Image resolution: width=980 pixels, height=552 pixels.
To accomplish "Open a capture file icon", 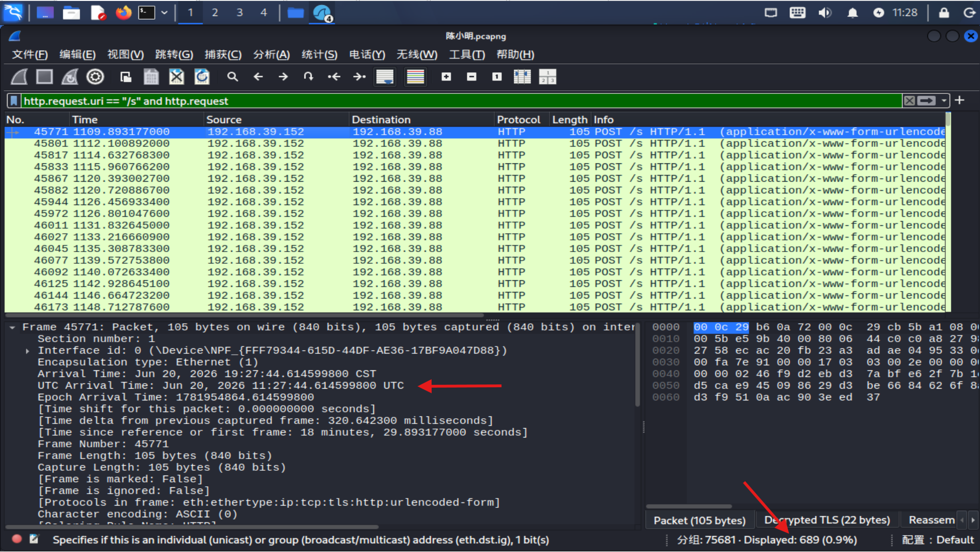I will coord(126,77).
